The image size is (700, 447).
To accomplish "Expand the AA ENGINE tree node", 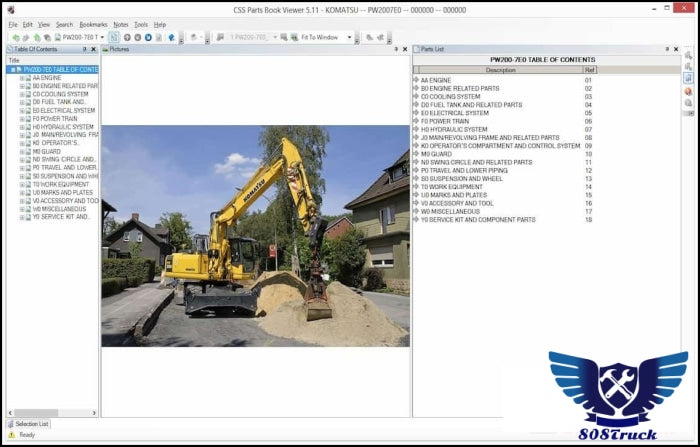I will coord(22,78).
